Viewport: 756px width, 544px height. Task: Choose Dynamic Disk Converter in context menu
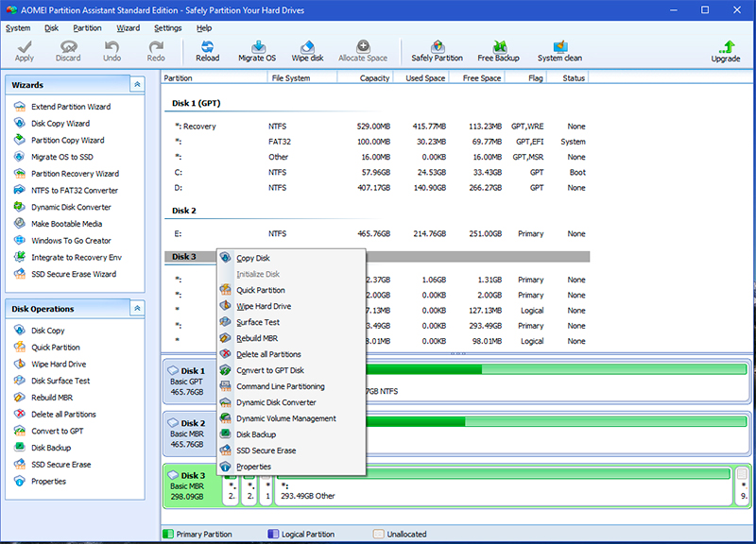click(291, 402)
